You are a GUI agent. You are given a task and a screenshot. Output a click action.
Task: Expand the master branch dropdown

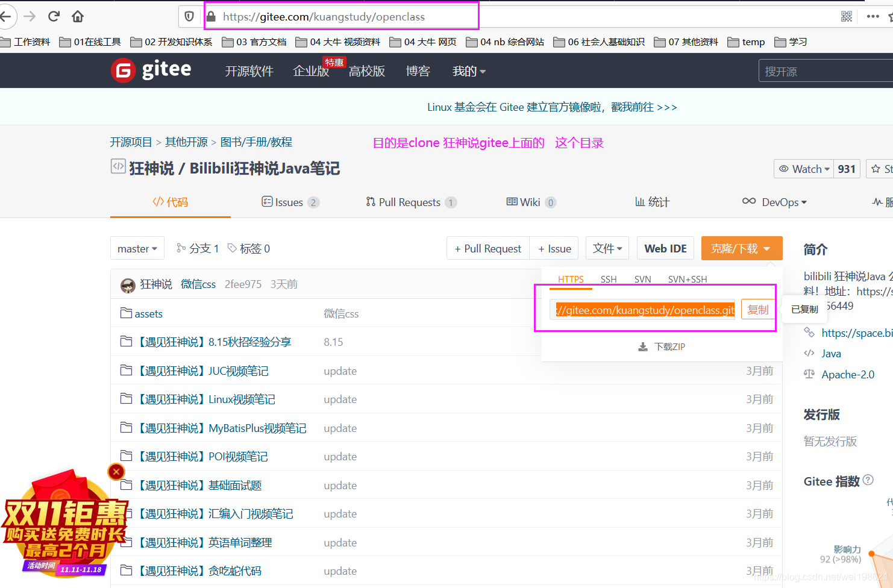click(137, 249)
